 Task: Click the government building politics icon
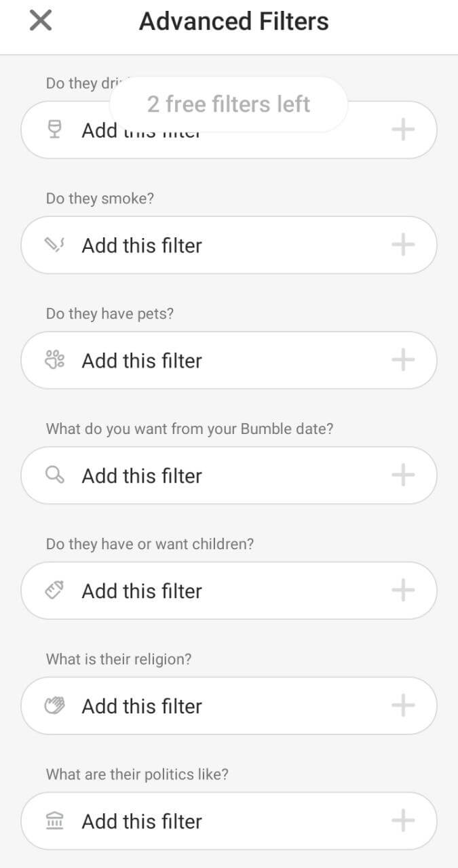pos(54,821)
